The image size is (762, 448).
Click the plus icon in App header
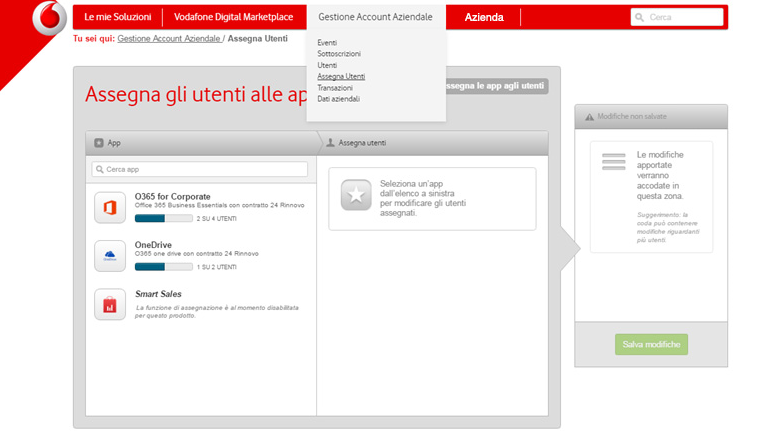pos(98,143)
